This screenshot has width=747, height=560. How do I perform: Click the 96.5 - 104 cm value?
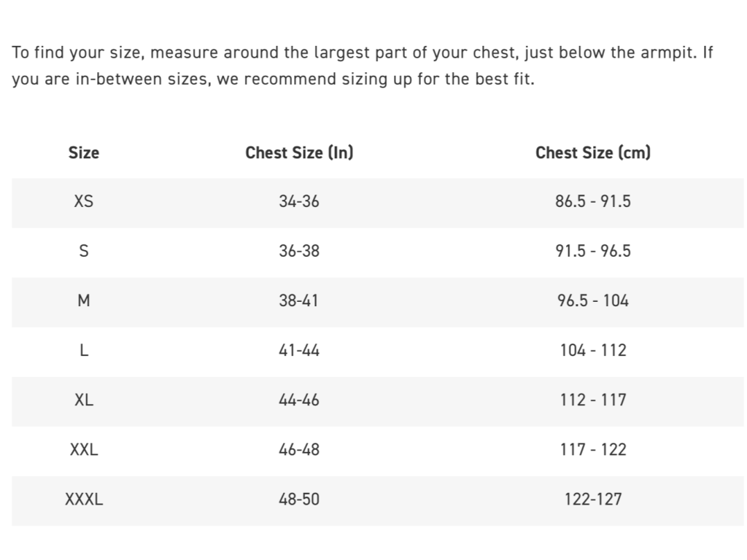coord(593,300)
